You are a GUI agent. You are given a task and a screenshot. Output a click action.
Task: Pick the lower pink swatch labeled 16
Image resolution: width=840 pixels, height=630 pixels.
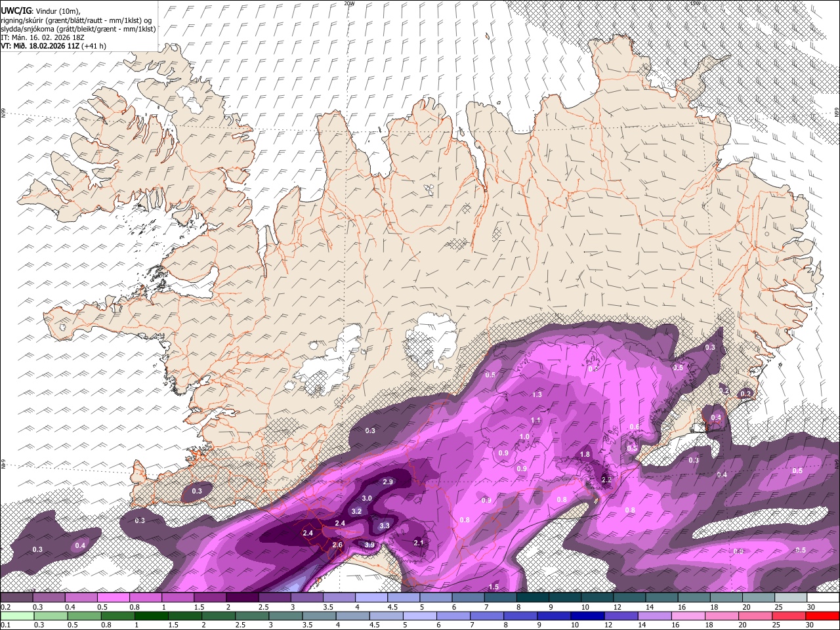pyautogui.click(x=687, y=616)
